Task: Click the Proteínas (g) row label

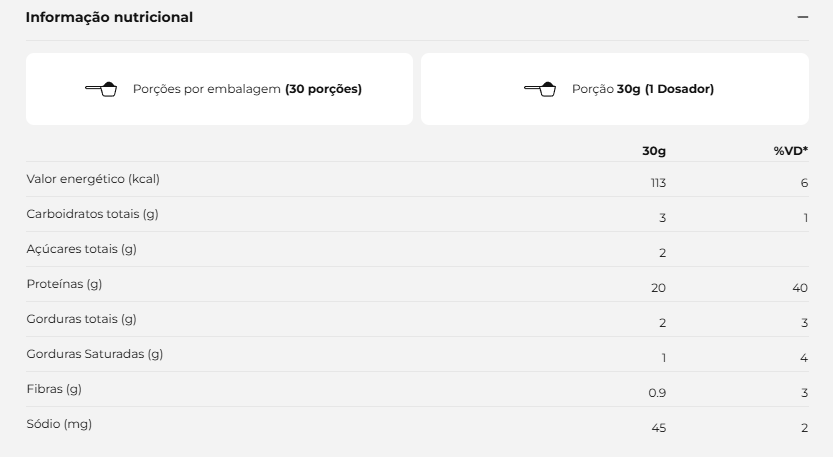Action: pyautogui.click(x=64, y=284)
